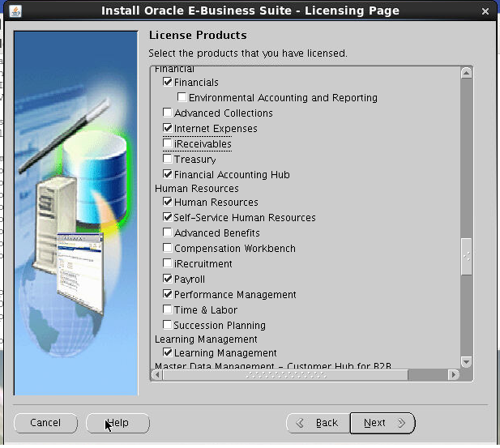This screenshot has width=500, height=448.
Task: Click the scroll up arrow of product list
Action: (x=466, y=73)
